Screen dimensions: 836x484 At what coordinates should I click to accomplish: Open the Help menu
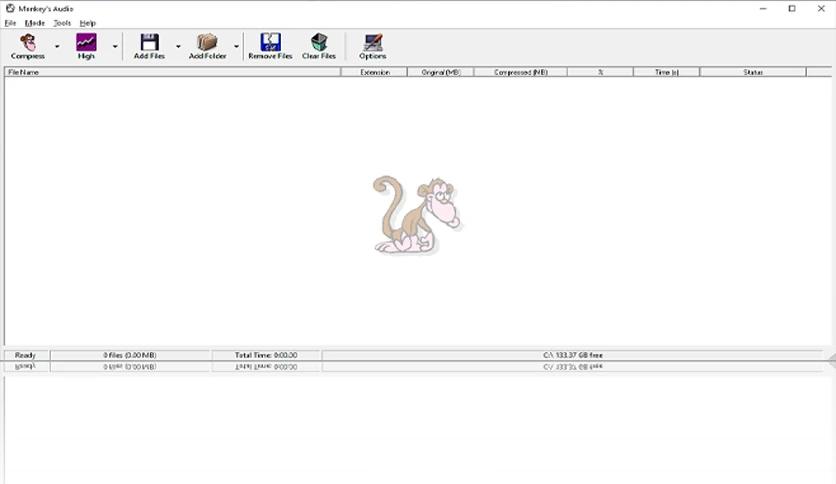(x=87, y=23)
